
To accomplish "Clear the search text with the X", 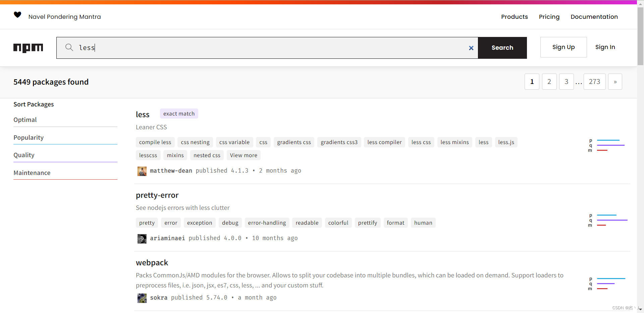I will [471, 48].
